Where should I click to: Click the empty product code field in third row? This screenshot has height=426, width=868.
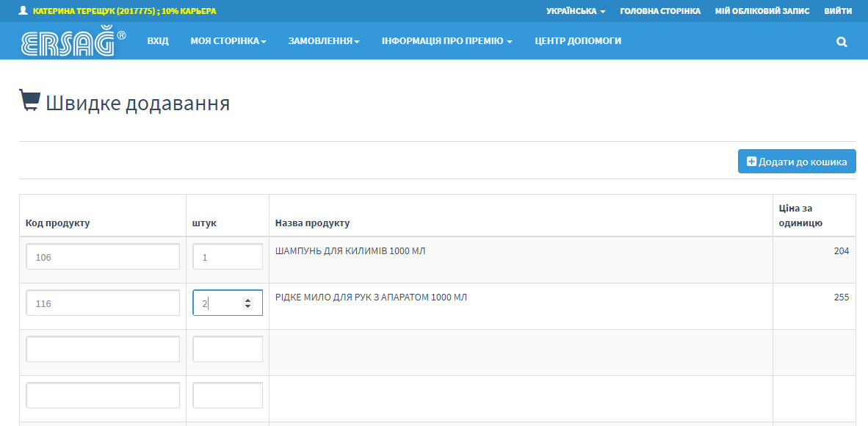pyautogui.click(x=103, y=350)
